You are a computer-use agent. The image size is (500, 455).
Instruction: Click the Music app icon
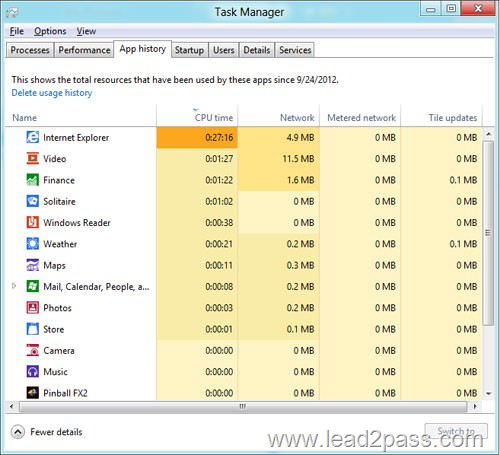tap(32, 372)
